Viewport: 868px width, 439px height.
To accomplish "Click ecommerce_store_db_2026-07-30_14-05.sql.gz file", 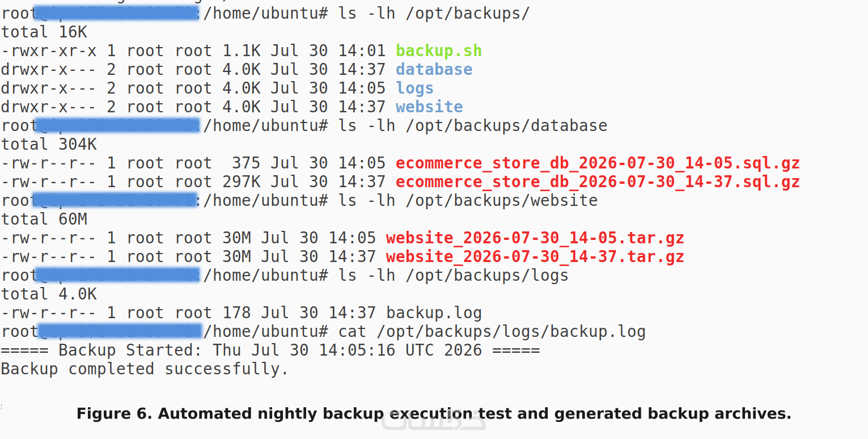I will click(x=598, y=163).
